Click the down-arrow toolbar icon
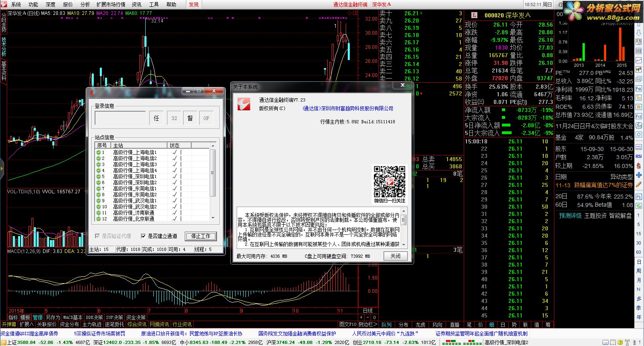Screen dimensions: 644x346 pos(639,33)
